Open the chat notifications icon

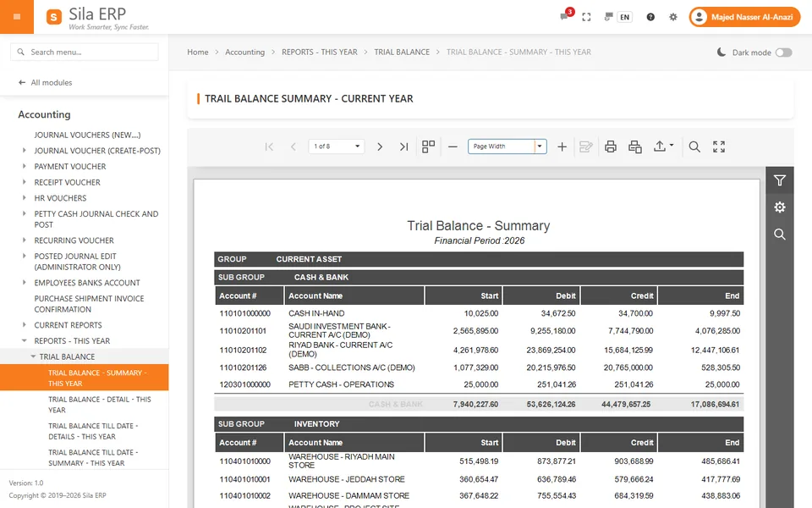coord(564,17)
